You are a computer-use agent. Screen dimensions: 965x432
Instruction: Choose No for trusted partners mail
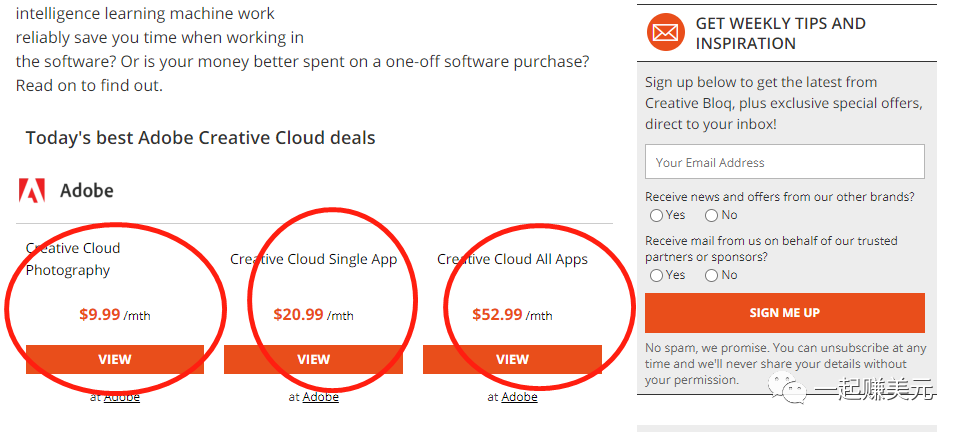coord(712,275)
